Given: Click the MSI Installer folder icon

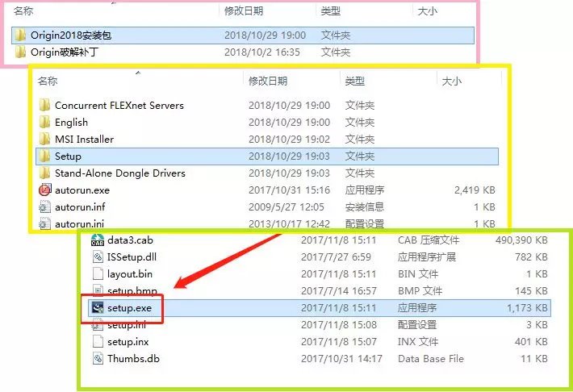Looking at the screenshot, I should [44, 140].
